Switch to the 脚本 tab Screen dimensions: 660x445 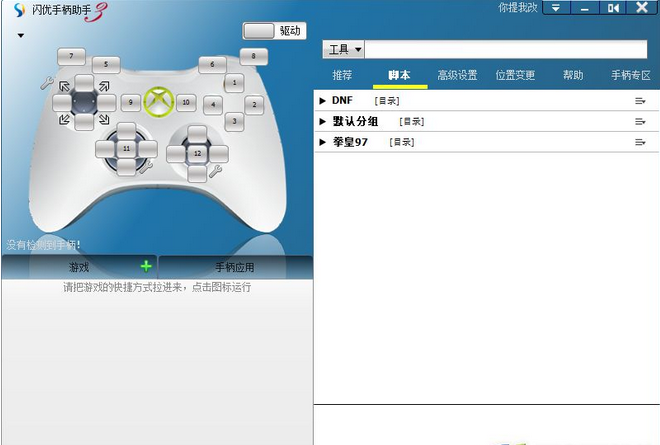pyautogui.click(x=399, y=75)
